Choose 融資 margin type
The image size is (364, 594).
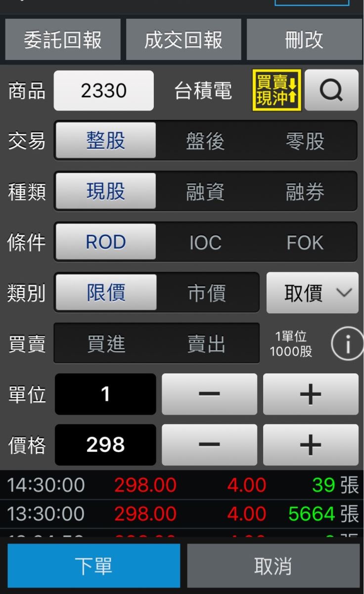(205, 192)
